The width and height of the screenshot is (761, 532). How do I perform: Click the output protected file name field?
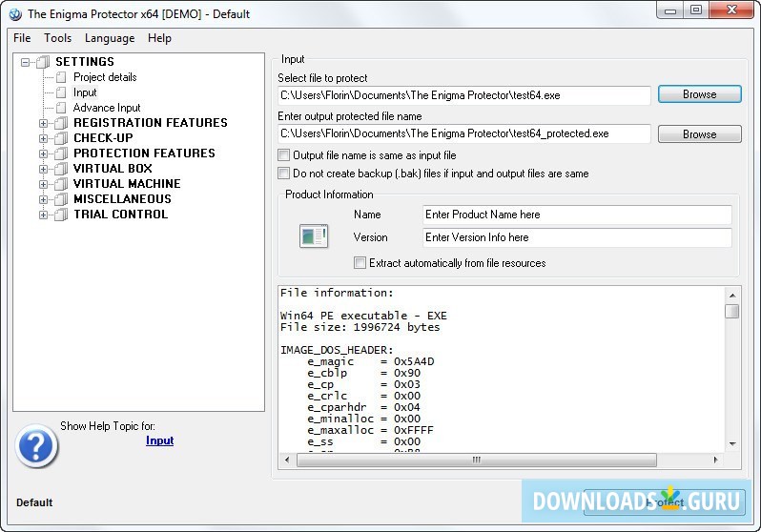(464, 133)
